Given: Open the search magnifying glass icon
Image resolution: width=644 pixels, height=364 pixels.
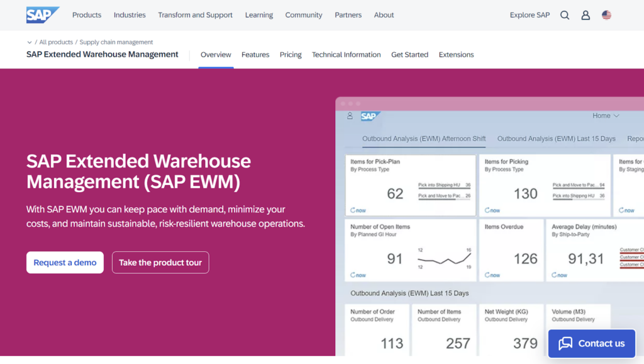Looking at the screenshot, I should click(564, 14).
